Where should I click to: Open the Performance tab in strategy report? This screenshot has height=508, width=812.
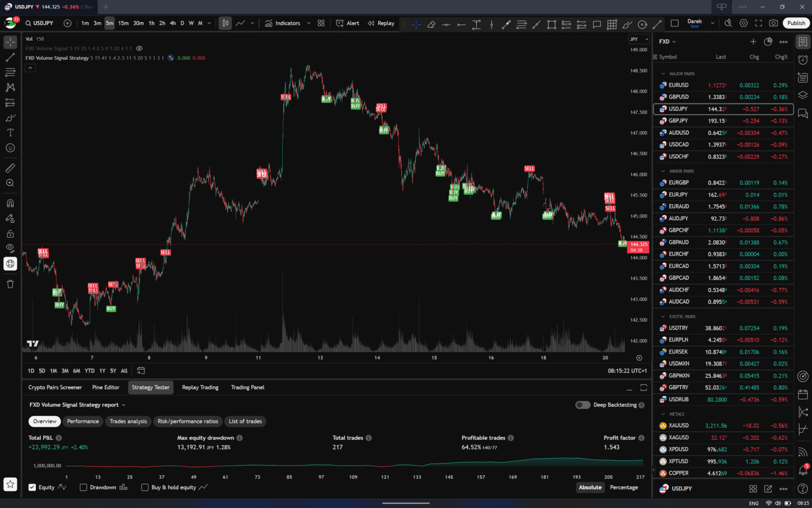click(x=82, y=421)
